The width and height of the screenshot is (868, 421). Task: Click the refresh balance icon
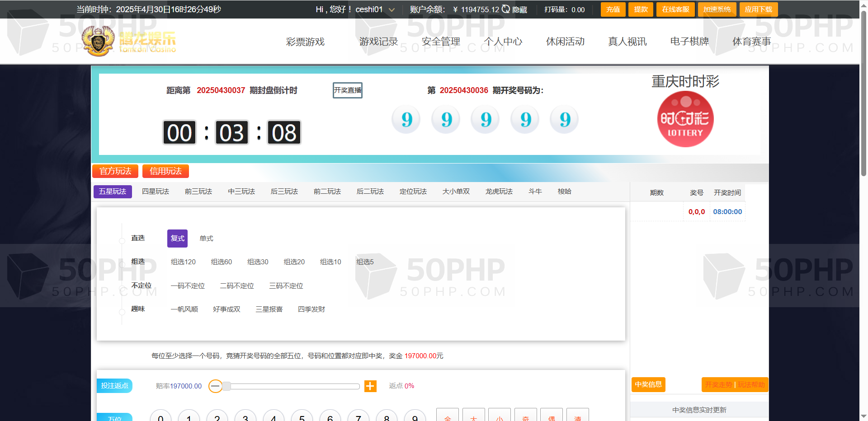[506, 9]
